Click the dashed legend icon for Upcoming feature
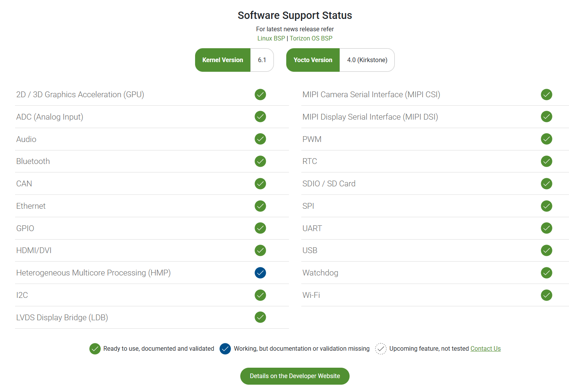The height and width of the screenshot is (392, 569). tap(381, 349)
